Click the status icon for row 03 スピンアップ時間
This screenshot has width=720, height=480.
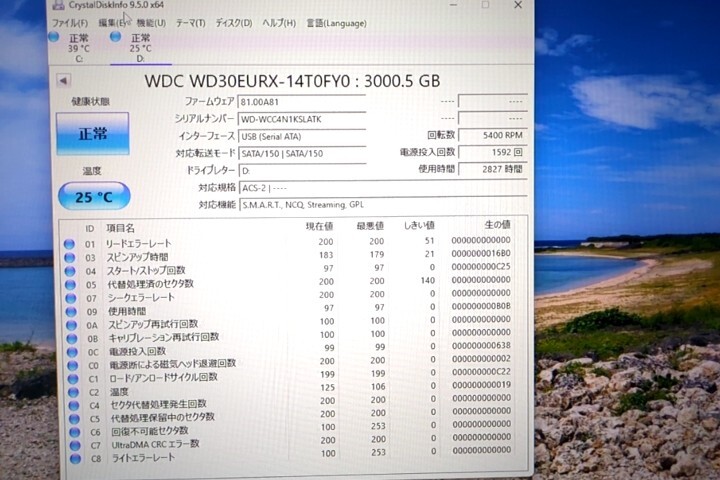pos(70,257)
